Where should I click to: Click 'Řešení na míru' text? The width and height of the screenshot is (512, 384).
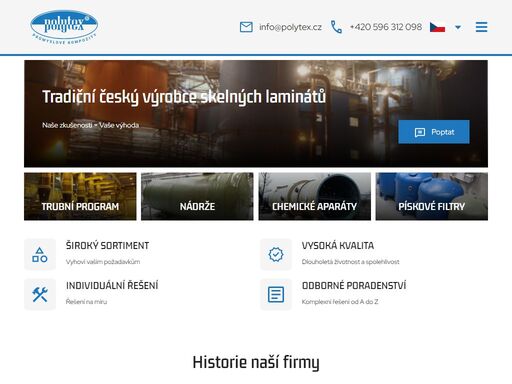point(86,302)
